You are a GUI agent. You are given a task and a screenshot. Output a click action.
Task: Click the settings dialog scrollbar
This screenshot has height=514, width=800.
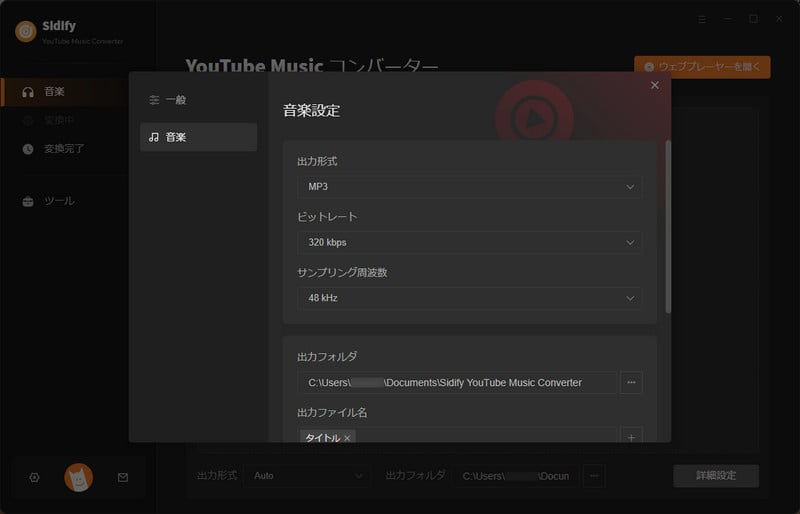(x=668, y=227)
